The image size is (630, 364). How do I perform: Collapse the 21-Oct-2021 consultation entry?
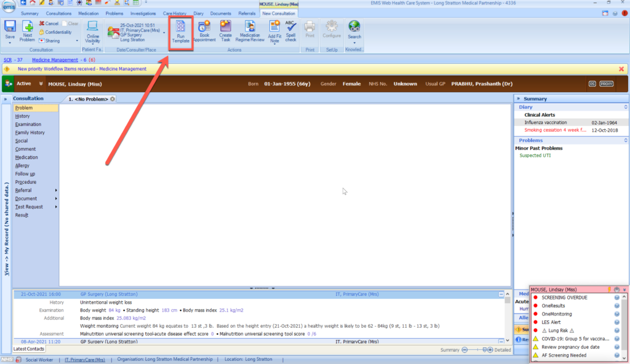click(x=501, y=295)
